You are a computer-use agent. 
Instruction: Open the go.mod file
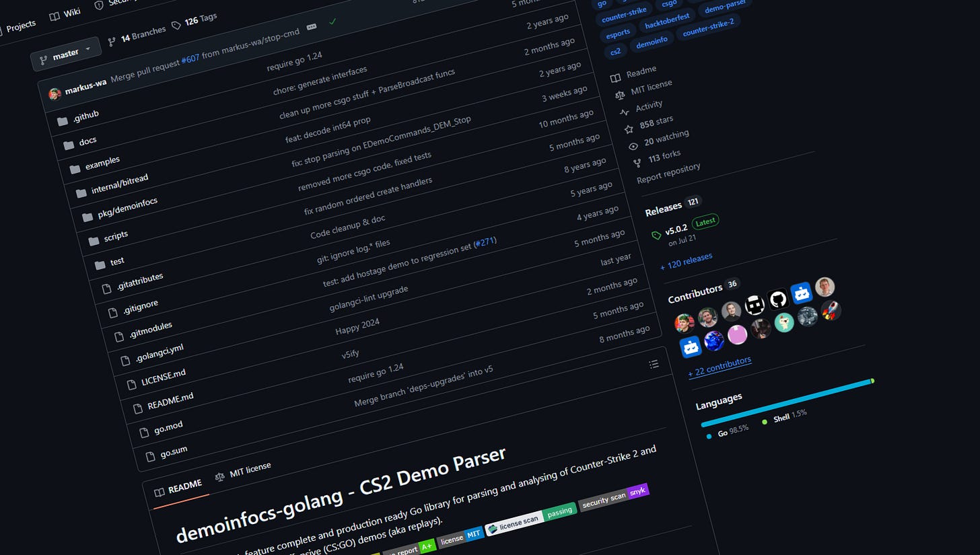168,428
